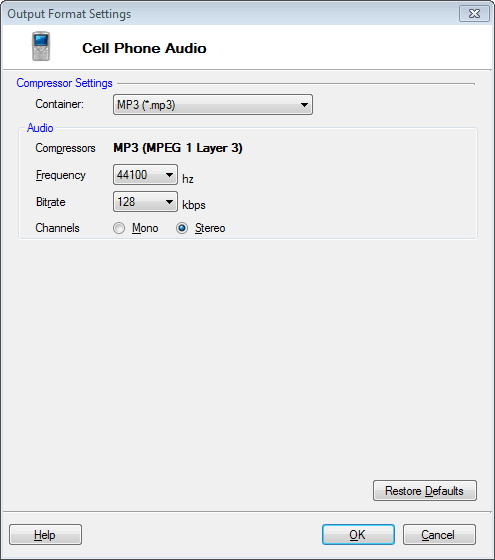The height and width of the screenshot is (560, 495).
Task: Click the 'Bitrate' label
Action: pos(51,202)
